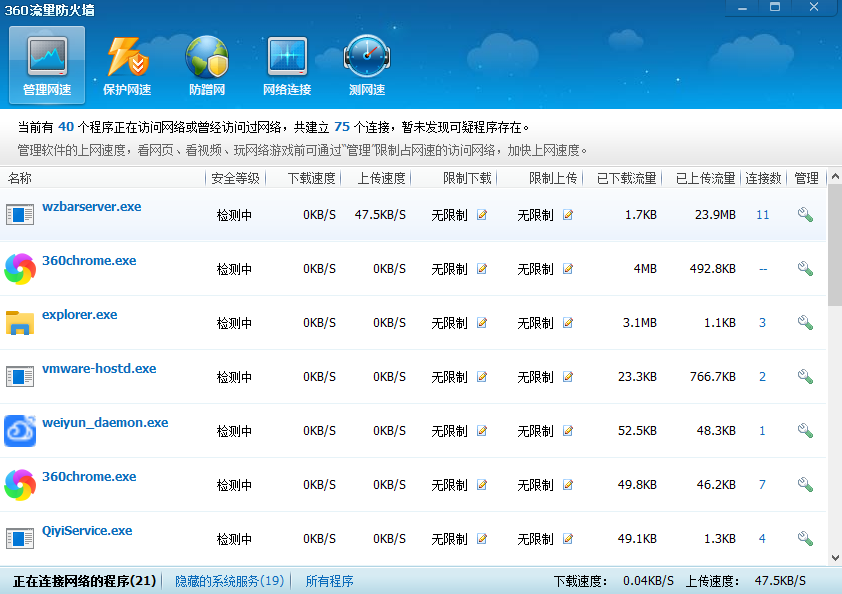Edit download limit for vmware-hostd.exe

pyautogui.click(x=482, y=377)
